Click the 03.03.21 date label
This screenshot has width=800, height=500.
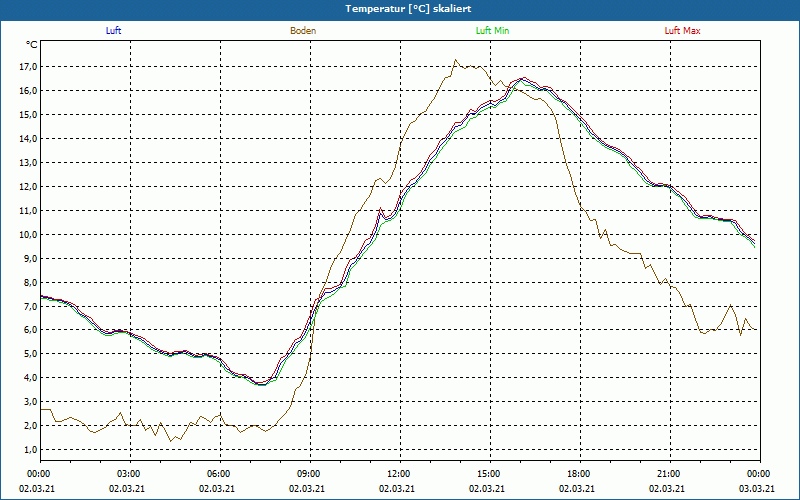tap(757, 489)
